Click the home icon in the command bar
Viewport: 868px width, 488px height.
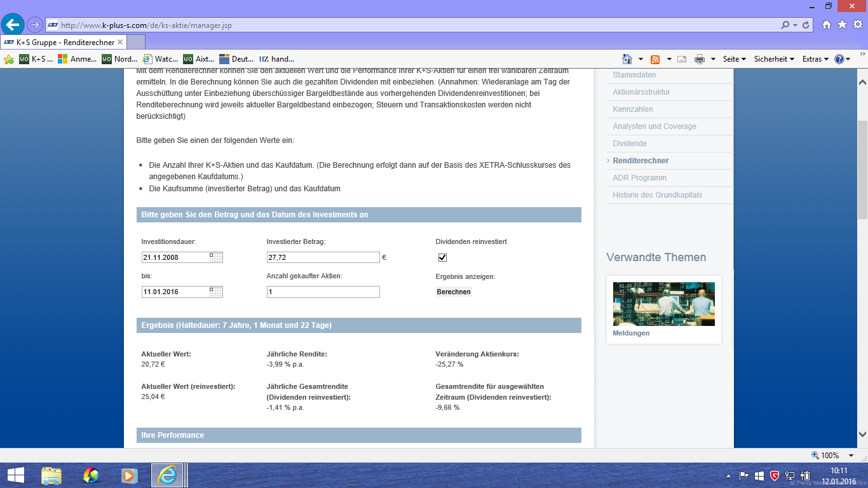(x=627, y=59)
